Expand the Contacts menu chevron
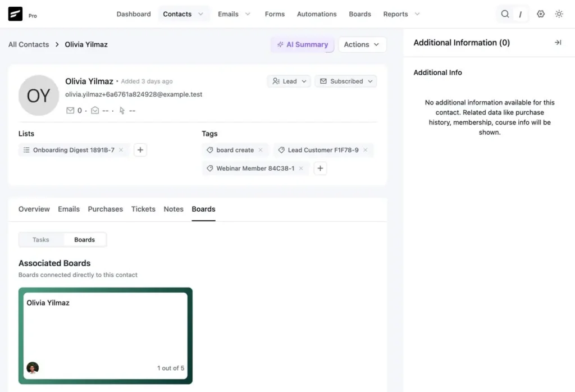This screenshot has height=392, width=575. (200, 14)
